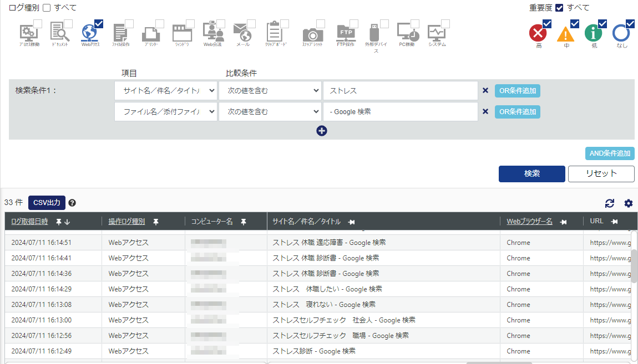Select the プリンター log type icon
Viewport: 638px width, 364px height.
tap(151, 33)
